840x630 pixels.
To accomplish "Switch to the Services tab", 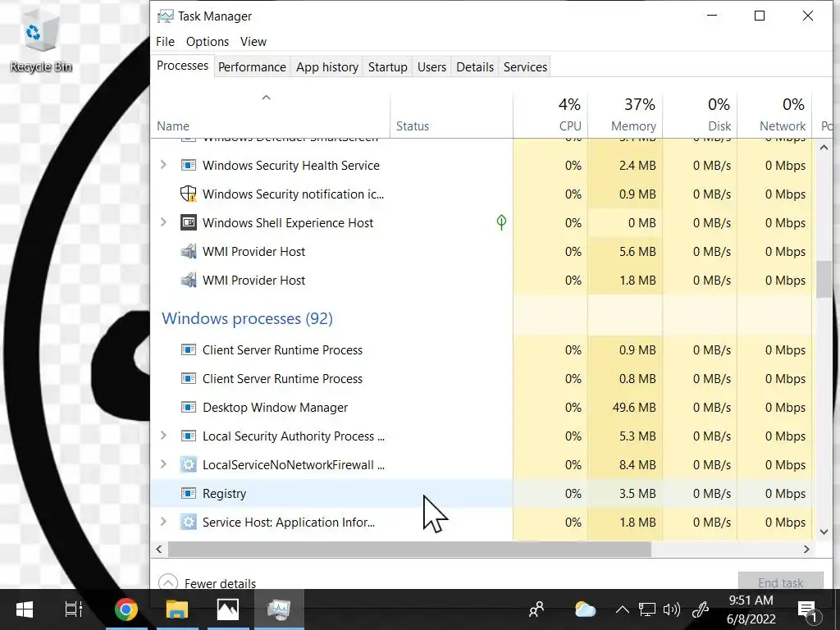I will (x=525, y=67).
